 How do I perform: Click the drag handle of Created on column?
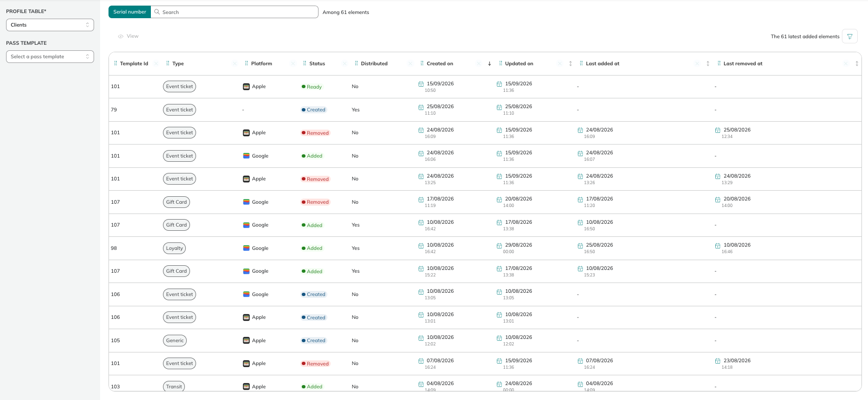(422, 63)
